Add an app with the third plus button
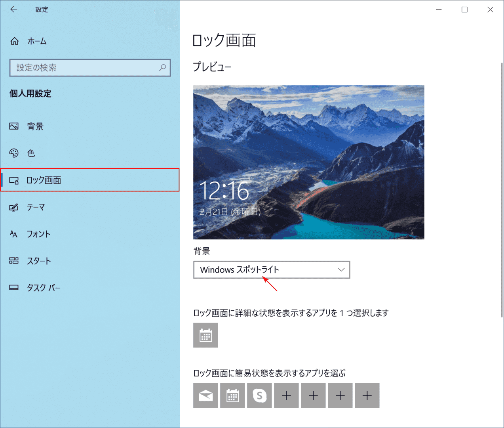Screen dimensions: 504x428 (340, 396)
